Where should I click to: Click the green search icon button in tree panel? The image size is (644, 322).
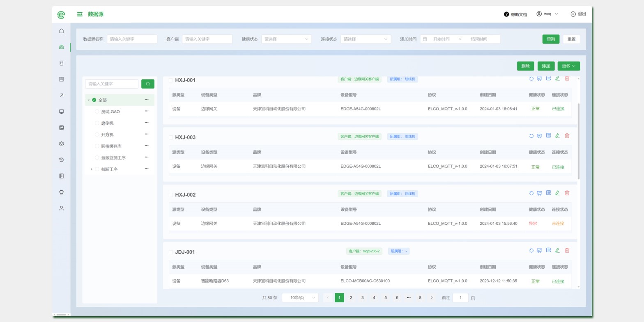[148, 84]
